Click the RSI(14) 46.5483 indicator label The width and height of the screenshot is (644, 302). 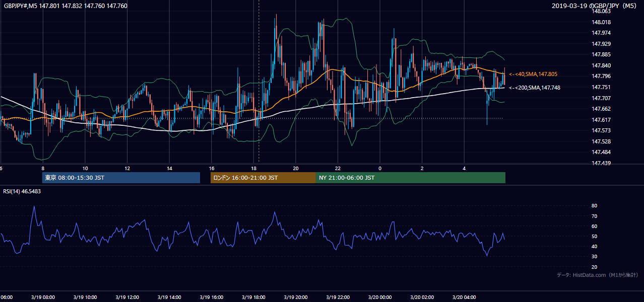(x=22, y=191)
